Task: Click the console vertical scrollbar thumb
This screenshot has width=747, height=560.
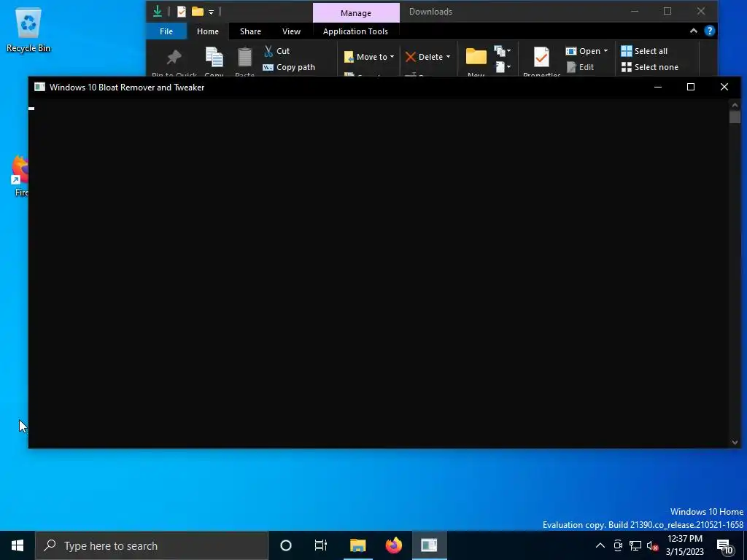Action: (x=735, y=117)
